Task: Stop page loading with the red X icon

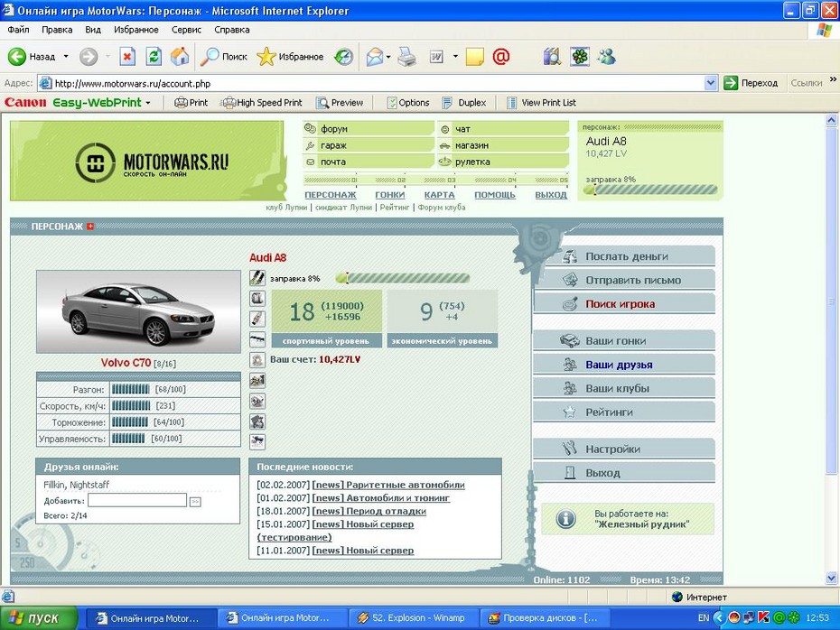Action: [x=127, y=56]
